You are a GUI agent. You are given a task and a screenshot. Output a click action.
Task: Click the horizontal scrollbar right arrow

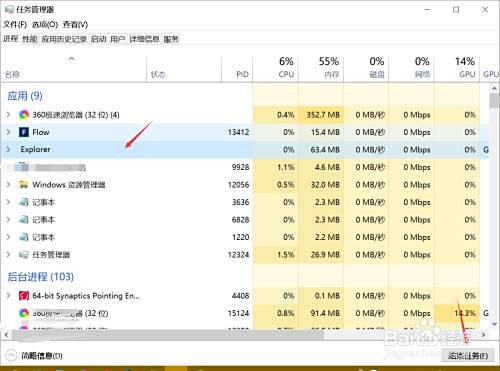coord(484,335)
